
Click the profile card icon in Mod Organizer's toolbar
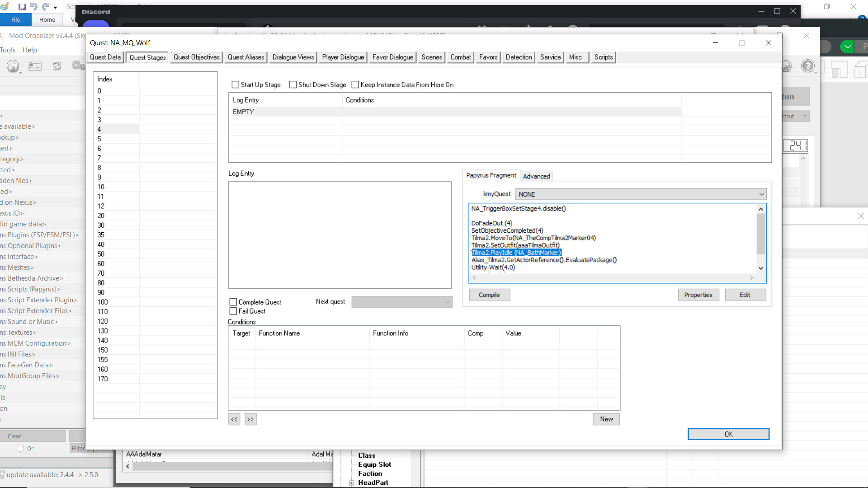pyautogui.click(x=35, y=66)
